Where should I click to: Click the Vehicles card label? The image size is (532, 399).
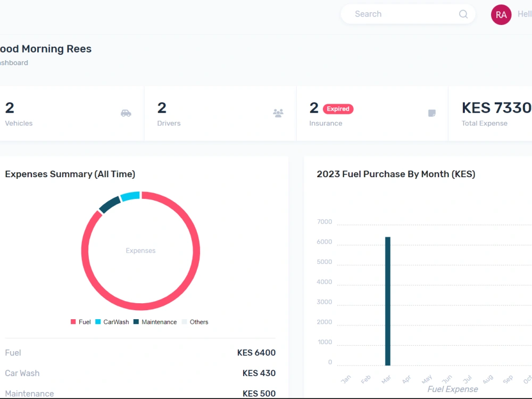tap(19, 123)
